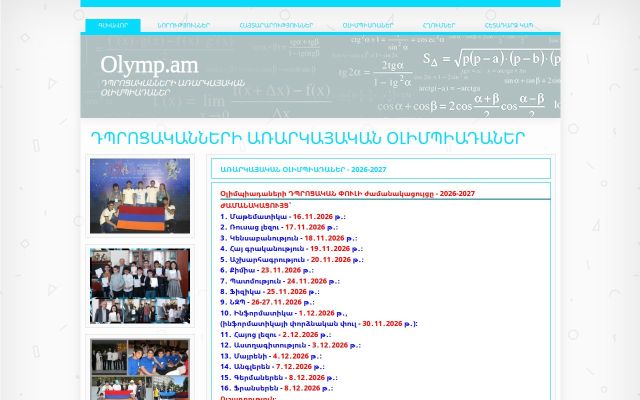Select row 5 Աշխարհագրություն - 20.11.2026

tap(292, 260)
